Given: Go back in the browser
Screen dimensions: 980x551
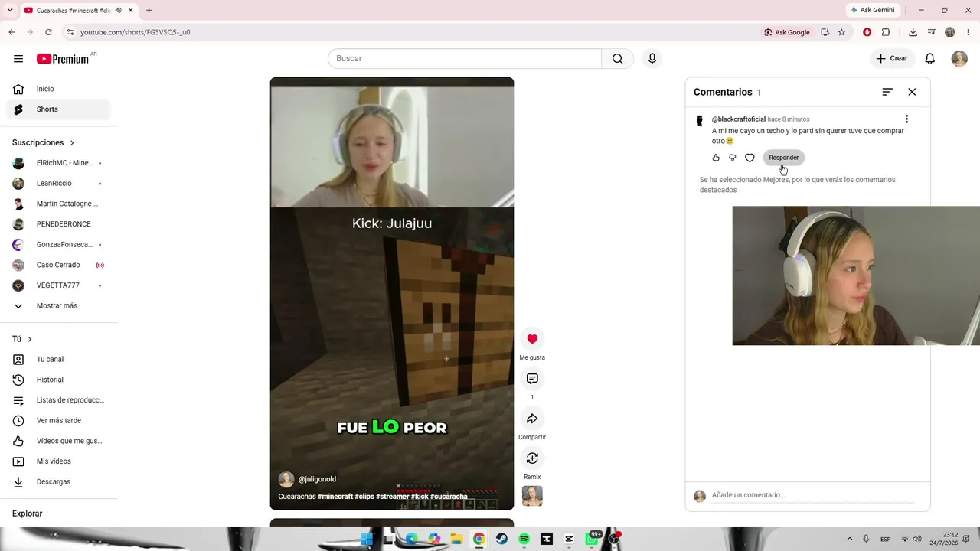Looking at the screenshot, I should [x=11, y=32].
